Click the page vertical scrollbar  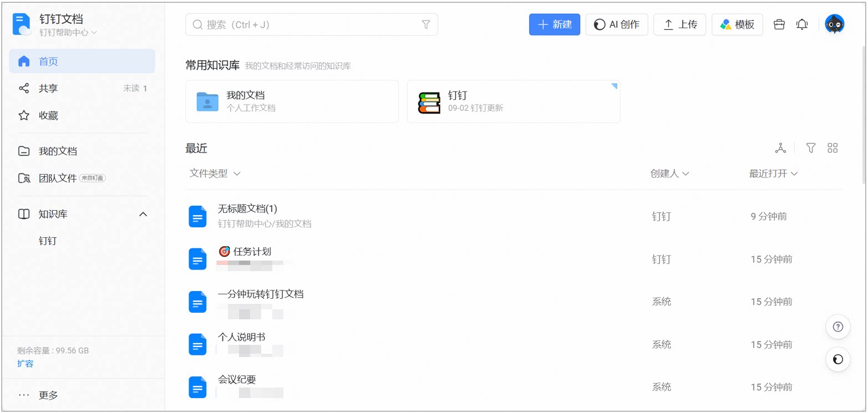863,116
